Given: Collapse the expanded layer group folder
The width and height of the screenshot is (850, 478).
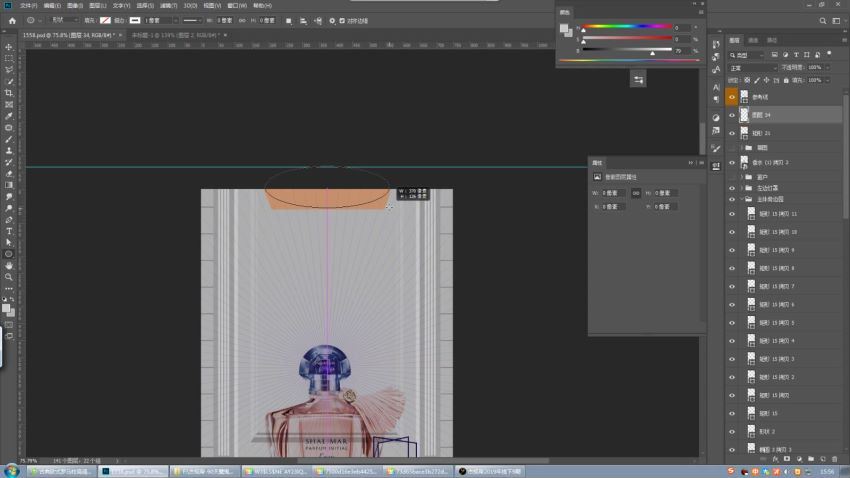Looking at the screenshot, I should (742, 199).
